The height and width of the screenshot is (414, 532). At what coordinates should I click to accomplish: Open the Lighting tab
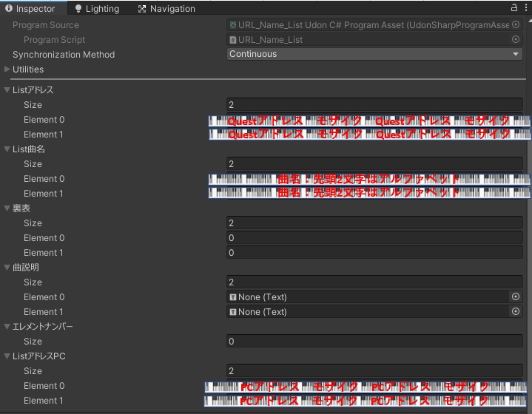coord(97,8)
